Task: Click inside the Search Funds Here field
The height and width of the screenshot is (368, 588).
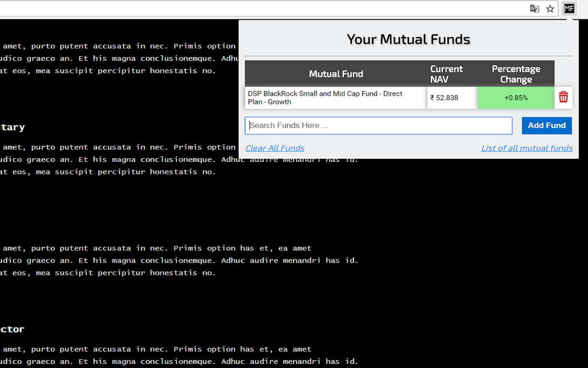Action: pos(378,125)
